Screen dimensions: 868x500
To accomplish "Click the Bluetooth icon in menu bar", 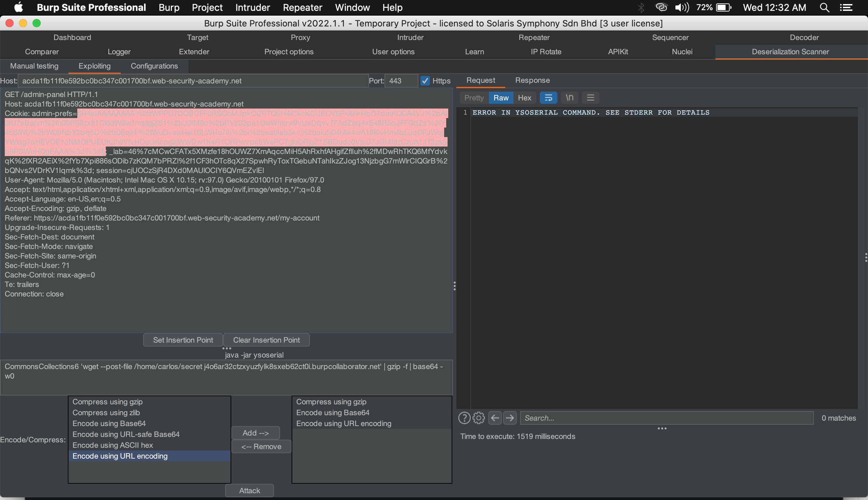I will tap(641, 7).
